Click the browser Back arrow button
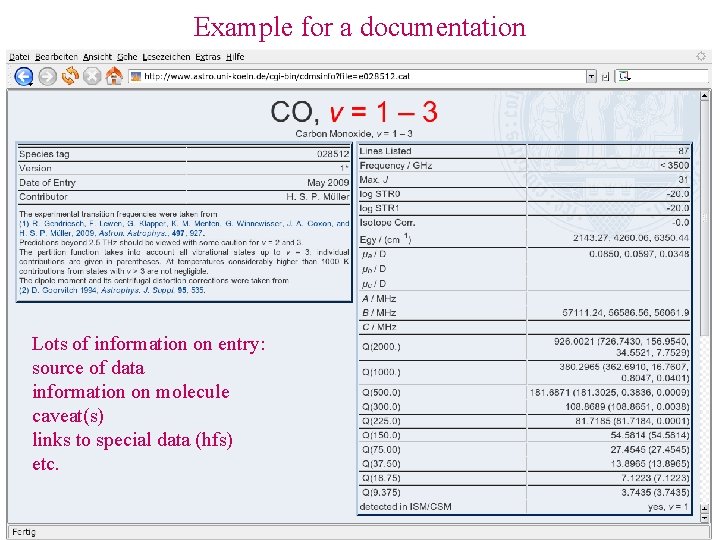720x540 pixels. [x=24, y=76]
